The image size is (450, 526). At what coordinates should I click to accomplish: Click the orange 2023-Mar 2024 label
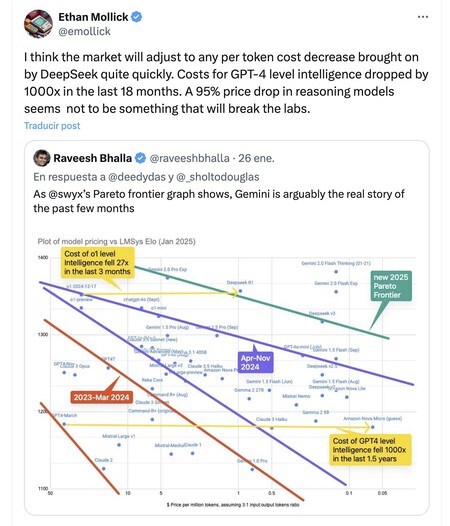point(101,397)
